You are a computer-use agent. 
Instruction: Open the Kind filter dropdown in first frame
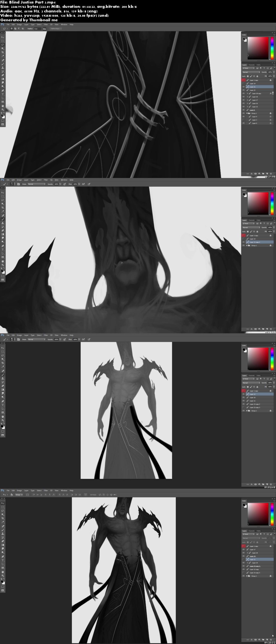point(248,68)
